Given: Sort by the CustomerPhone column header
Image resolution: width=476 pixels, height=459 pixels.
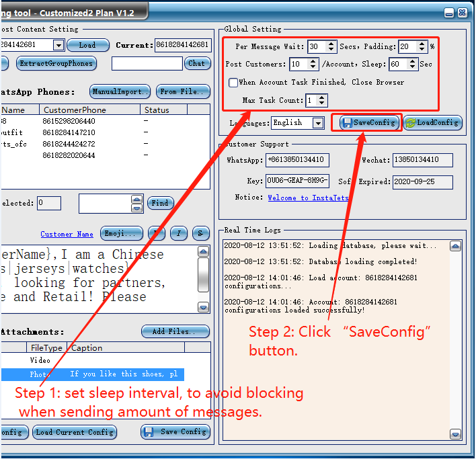Looking at the screenshot, I should [x=89, y=110].
